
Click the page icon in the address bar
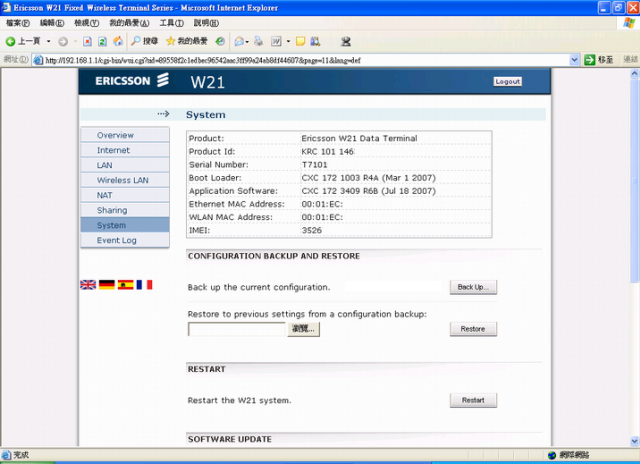coord(38,60)
